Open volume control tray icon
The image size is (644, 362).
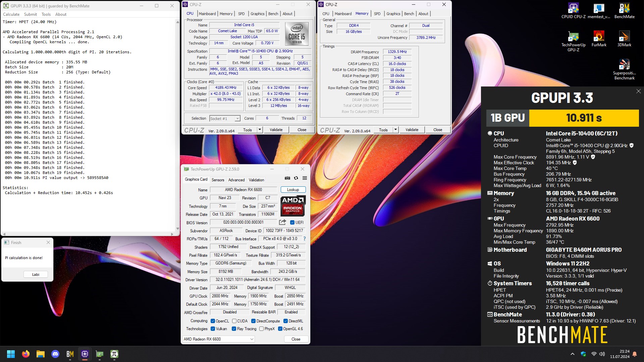(602, 354)
